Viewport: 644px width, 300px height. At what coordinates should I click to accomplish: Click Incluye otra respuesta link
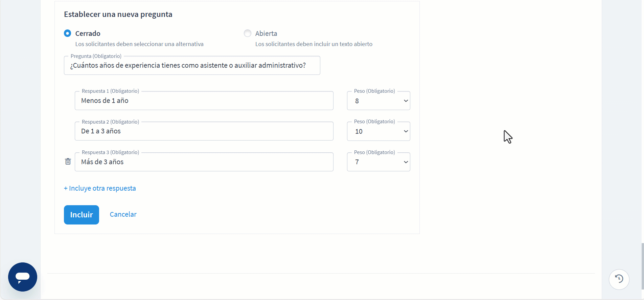click(x=100, y=188)
